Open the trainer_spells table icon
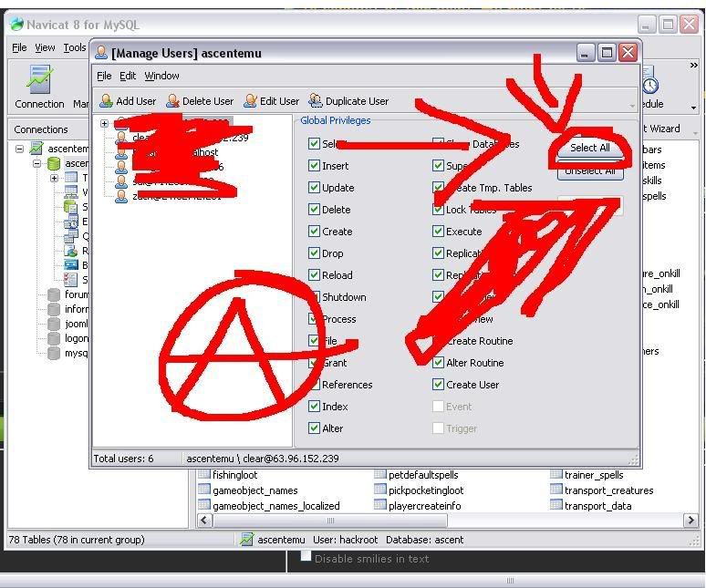This screenshot has height=588, width=706. pos(556,475)
